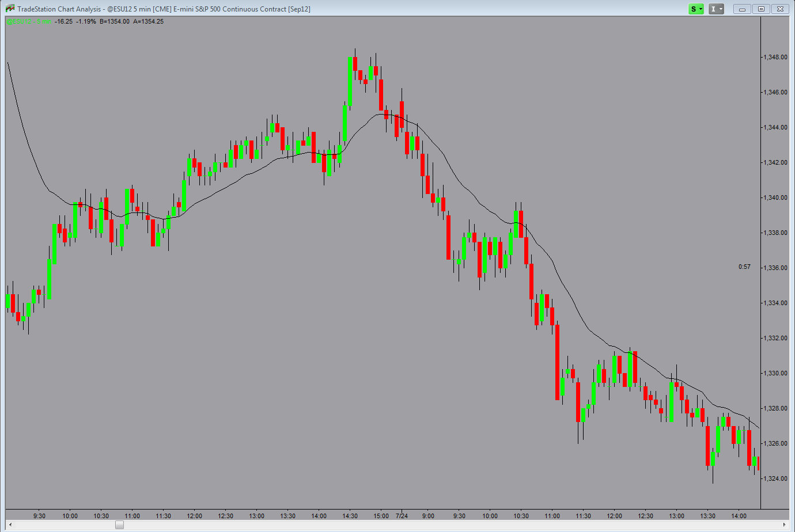This screenshot has height=532, width=795.
Task: Click the horizontal scrollbar thumb
Action: pos(119,525)
